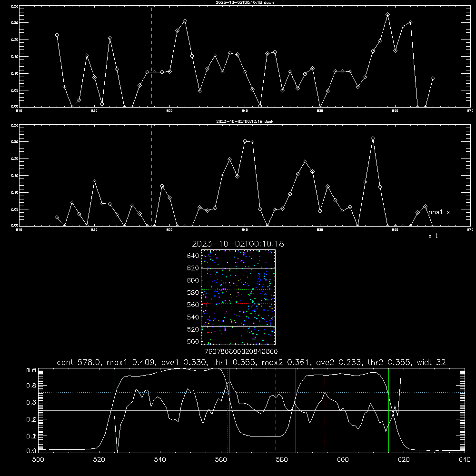Screen dimensions: 476x476
Task: Click the '540' label on bottom plot x-axis
Action: point(160,460)
